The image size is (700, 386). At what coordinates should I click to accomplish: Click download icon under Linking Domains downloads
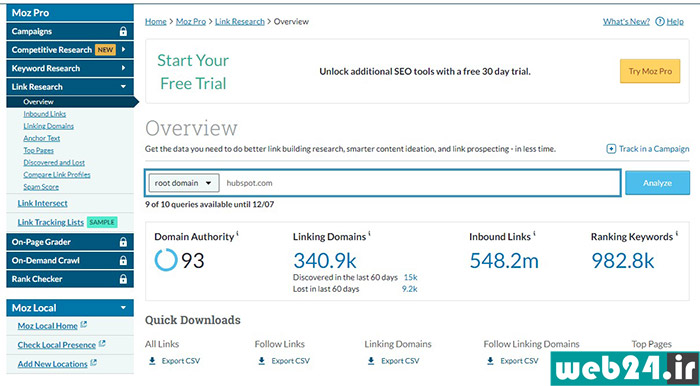click(371, 361)
